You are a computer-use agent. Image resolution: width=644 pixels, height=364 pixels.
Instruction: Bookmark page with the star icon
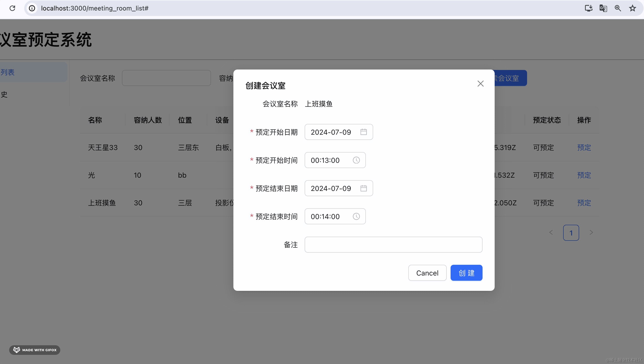point(632,8)
